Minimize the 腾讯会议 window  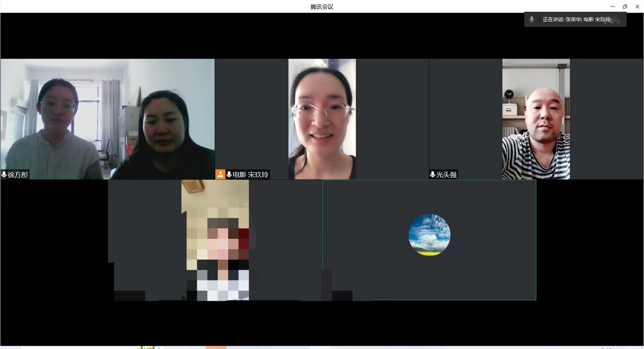click(612, 6)
